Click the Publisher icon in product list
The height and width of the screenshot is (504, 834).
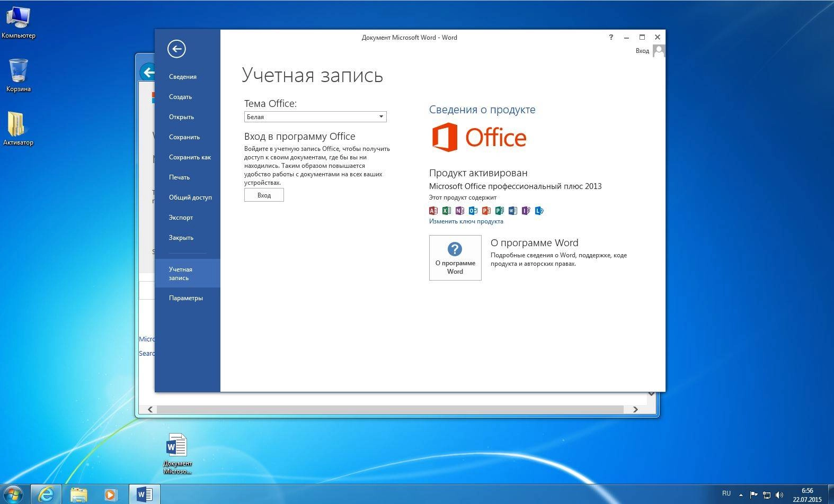(500, 211)
